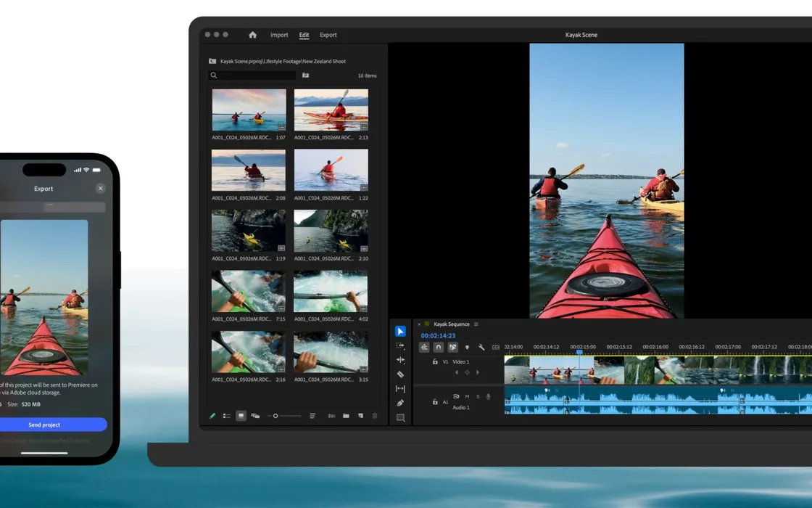The width and height of the screenshot is (812, 508).
Task: Toggle timeline Snap magnet button
Action: [439, 348]
